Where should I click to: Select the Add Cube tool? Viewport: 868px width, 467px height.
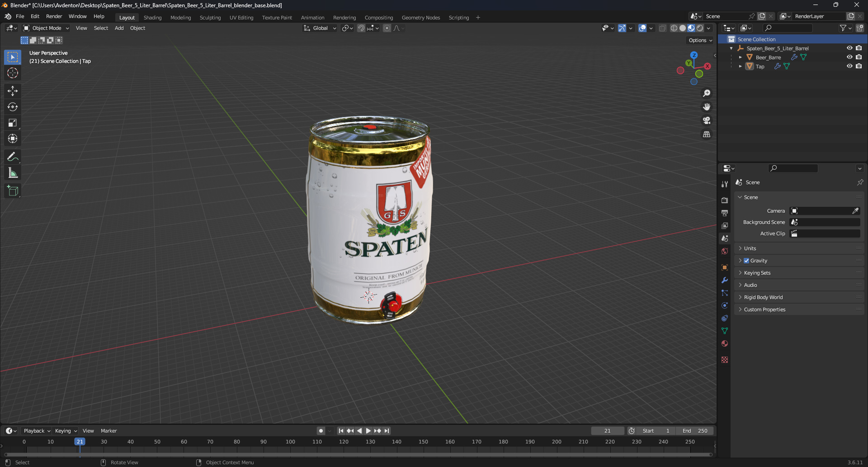[13, 191]
